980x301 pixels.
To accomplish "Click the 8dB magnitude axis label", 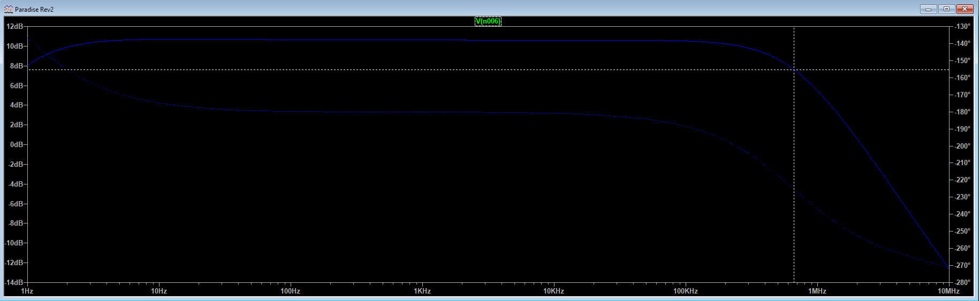I will click(x=17, y=66).
